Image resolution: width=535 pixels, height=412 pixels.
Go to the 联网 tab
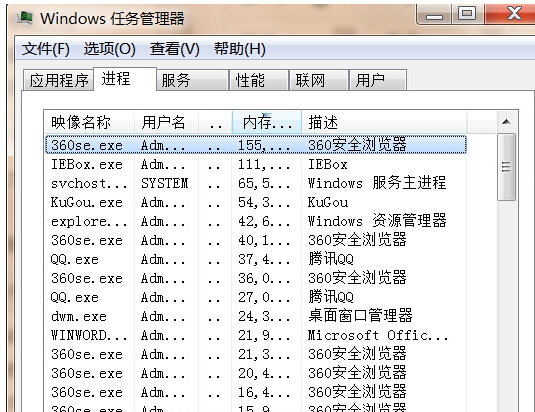click(x=319, y=80)
